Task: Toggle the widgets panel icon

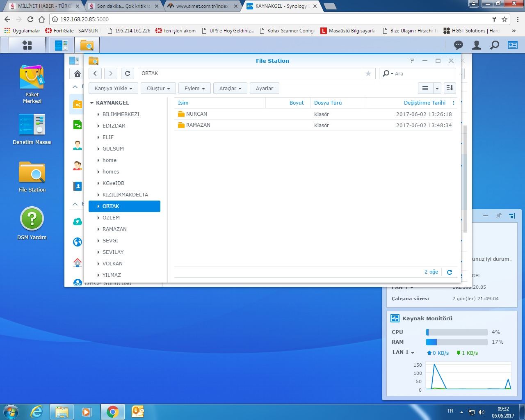Action: coord(513,45)
